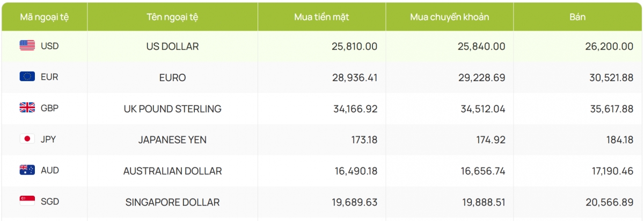Screen dimensions: 644x221
Task: Select the EUR currency code
Action: click(x=49, y=77)
